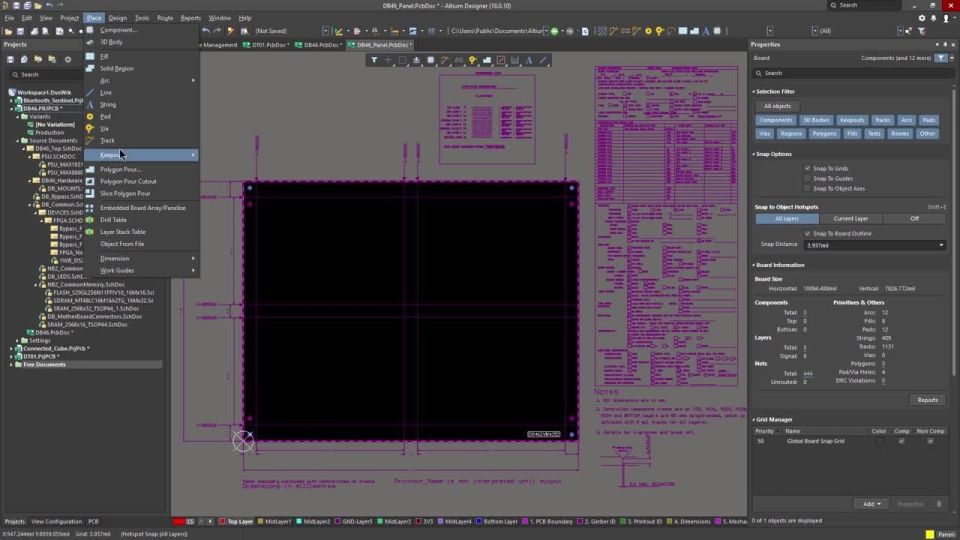
Task: Open settings gear at top right
Action: pos(921,18)
